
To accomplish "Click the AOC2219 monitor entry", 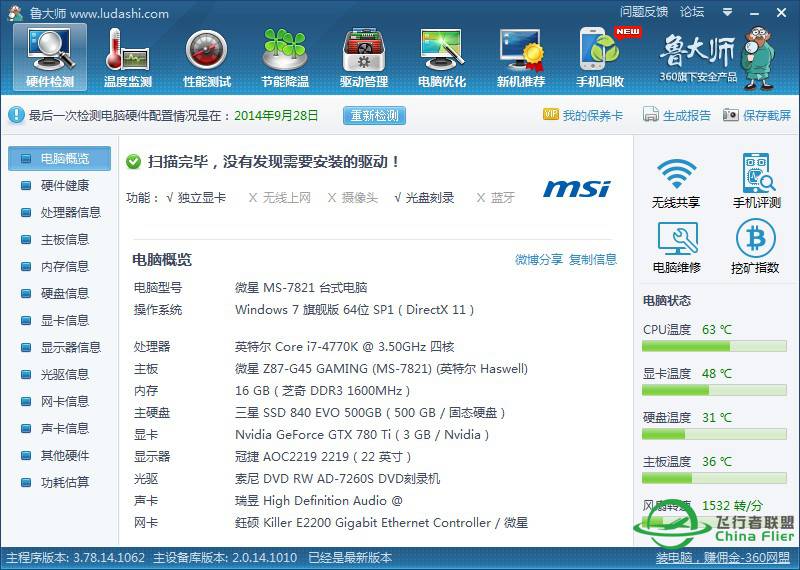I will [323, 457].
